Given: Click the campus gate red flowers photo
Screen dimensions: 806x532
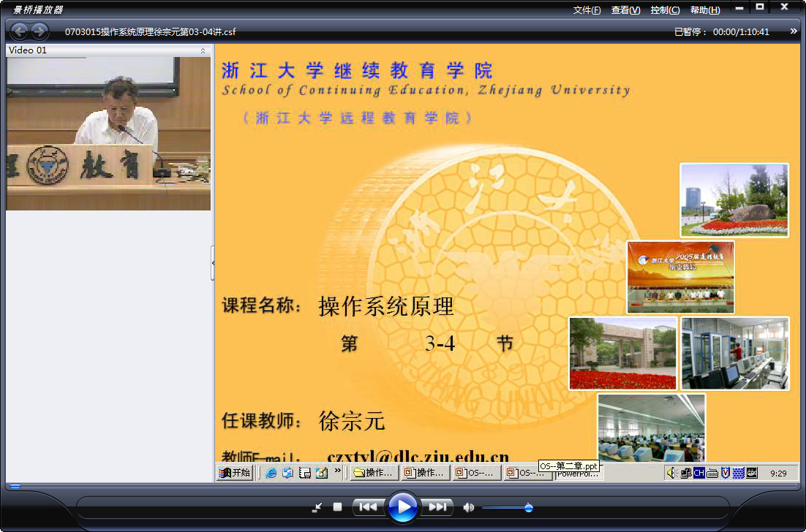Looking at the screenshot, I should 622,353.
